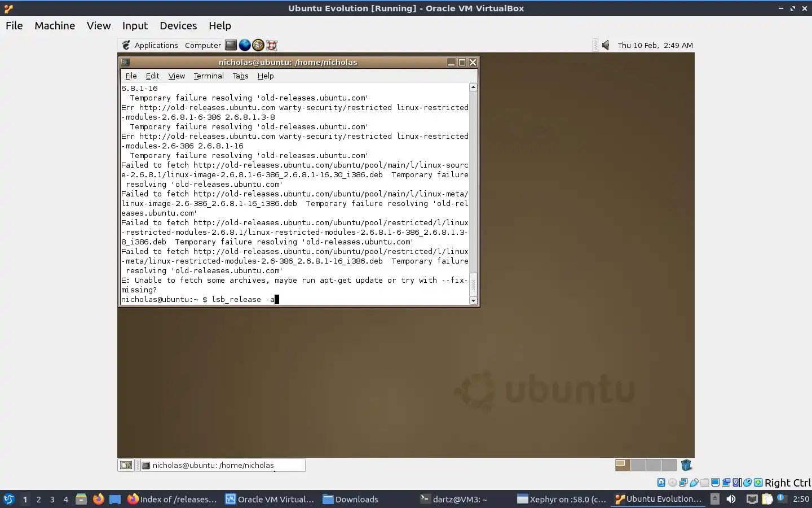
Task: Switch to first guest workspace
Action: coord(623,465)
